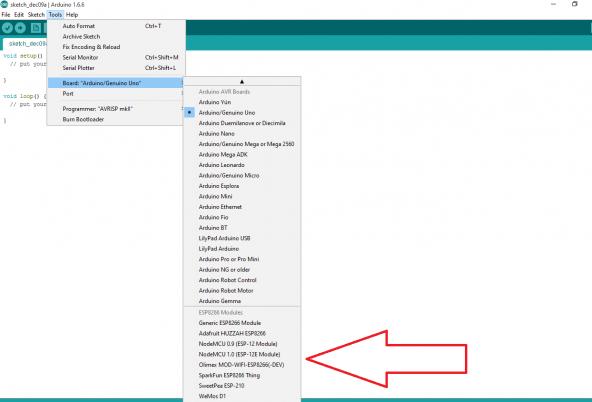This screenshot has width=592, height=402.
Task: Choose WeMos D1 board
Action: [x=242, y=396]
